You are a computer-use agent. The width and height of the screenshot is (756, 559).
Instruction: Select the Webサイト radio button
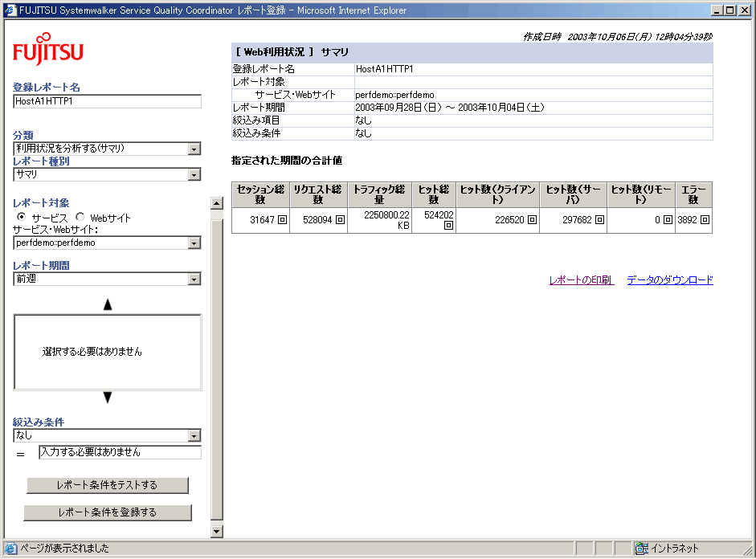click(x=80, y=218)
